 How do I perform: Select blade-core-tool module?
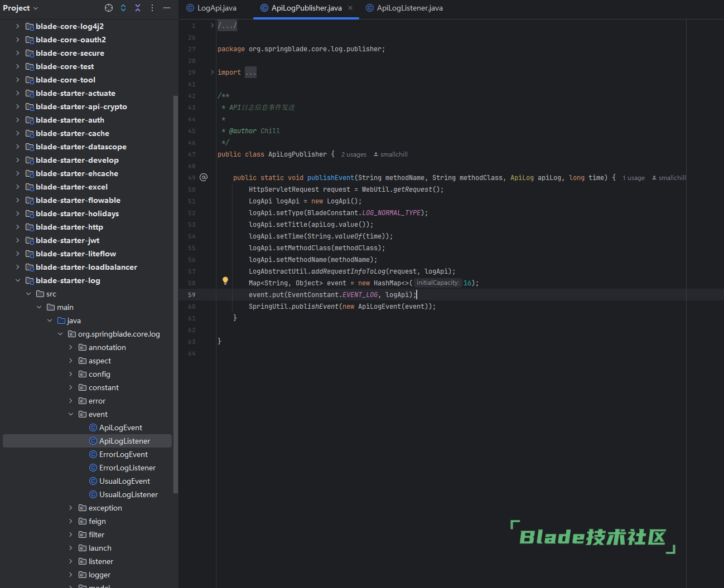(65, 80)
